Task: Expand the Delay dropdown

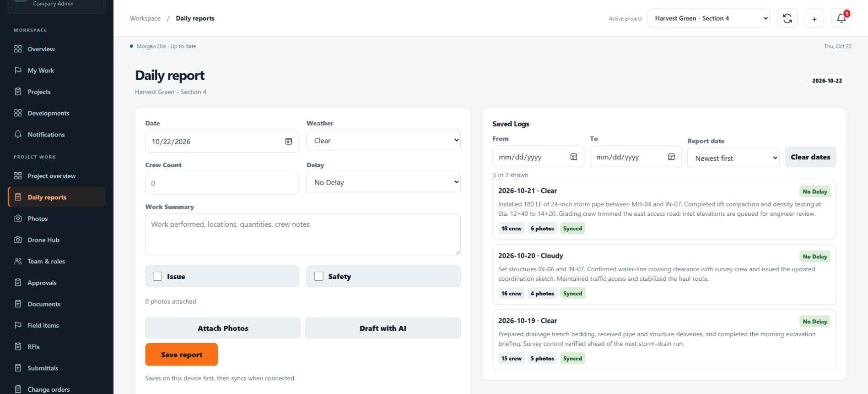Action: (383, 182)
